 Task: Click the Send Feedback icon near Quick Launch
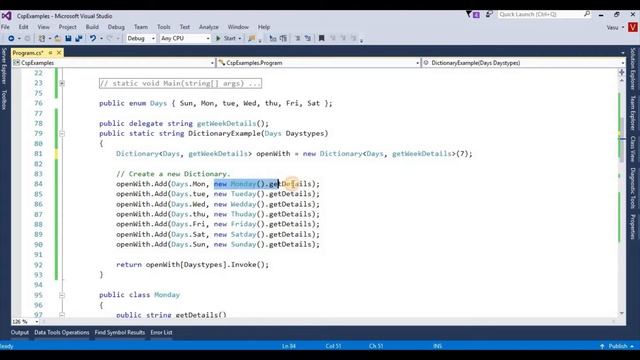[489, 14]
